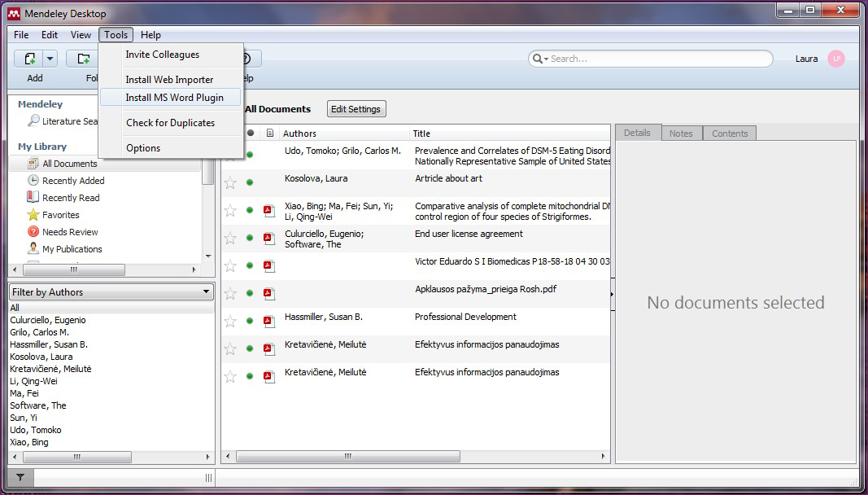The width and height of the screenshot is (868, 495).
Task: Open the search options dropdown magnifier
Action: point(540,59)
